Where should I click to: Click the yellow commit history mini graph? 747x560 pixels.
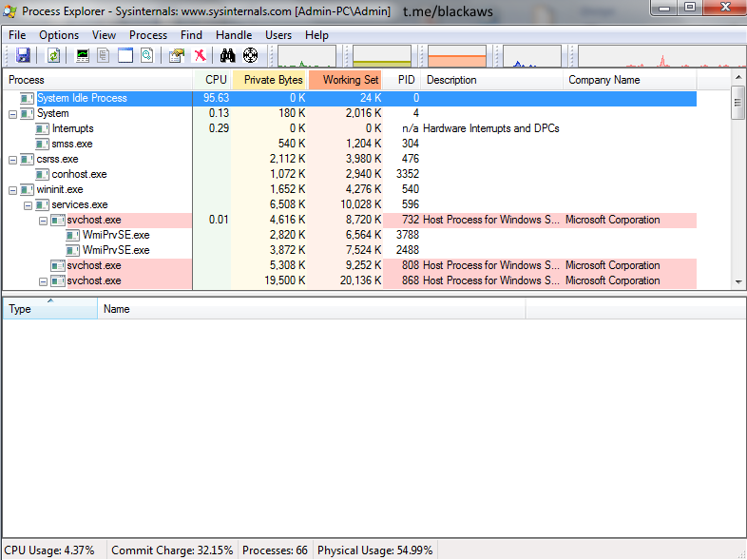tap(382, 56)
